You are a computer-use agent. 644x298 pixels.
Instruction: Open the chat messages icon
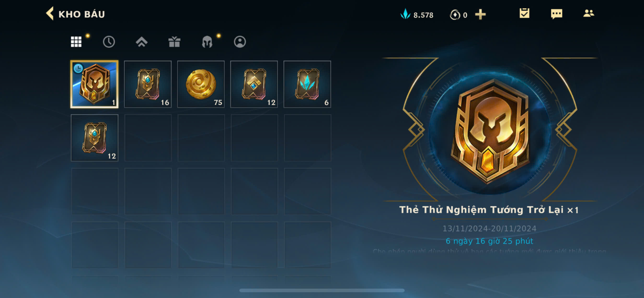pos(557,14)
